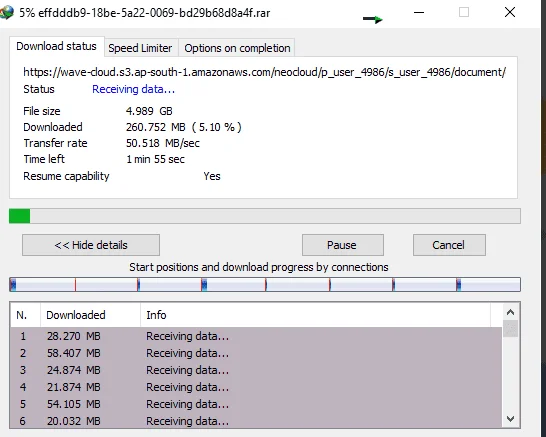Select connection row 6 with 20.032 MB
546x437 pixels.
click(256, 421)
